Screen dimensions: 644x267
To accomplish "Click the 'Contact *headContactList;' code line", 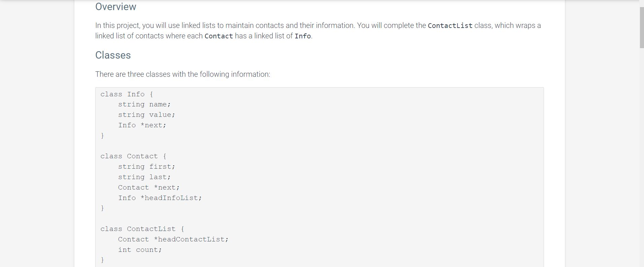I will 173,239.
